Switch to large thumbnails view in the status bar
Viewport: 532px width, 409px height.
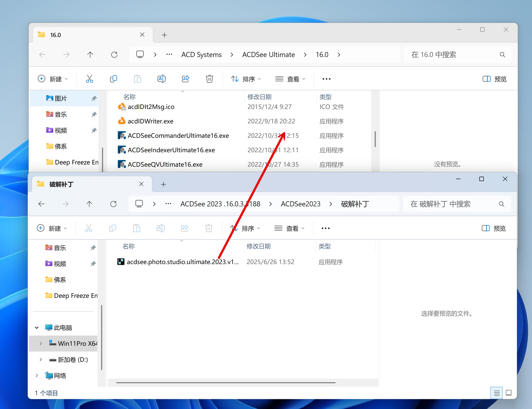[x=509, y=393]
